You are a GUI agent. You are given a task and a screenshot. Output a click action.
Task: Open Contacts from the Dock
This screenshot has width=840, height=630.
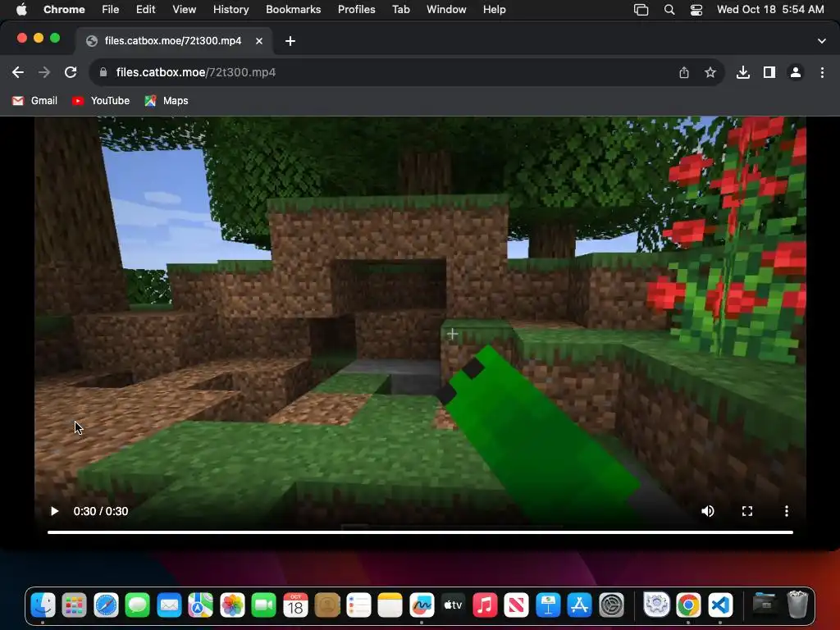(x=327, y=605)
